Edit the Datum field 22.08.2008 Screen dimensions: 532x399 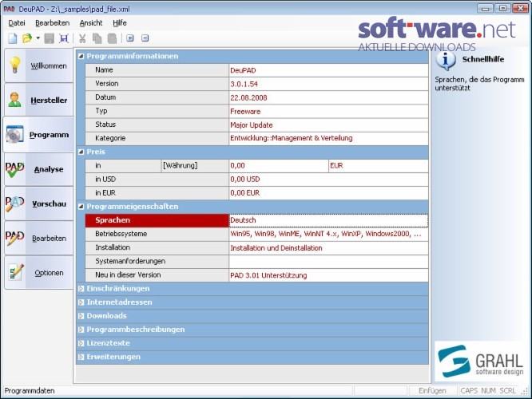[x=328, y=97]
